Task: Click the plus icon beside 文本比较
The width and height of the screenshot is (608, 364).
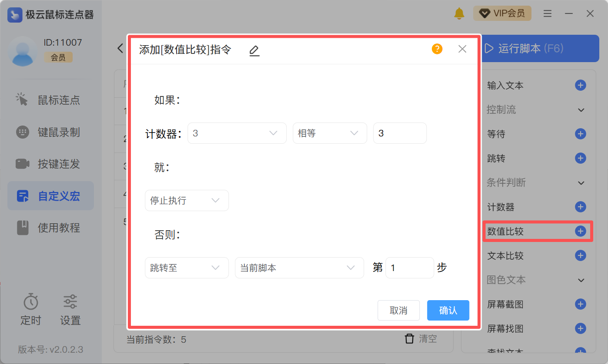Action: click(x=580, y=255)
